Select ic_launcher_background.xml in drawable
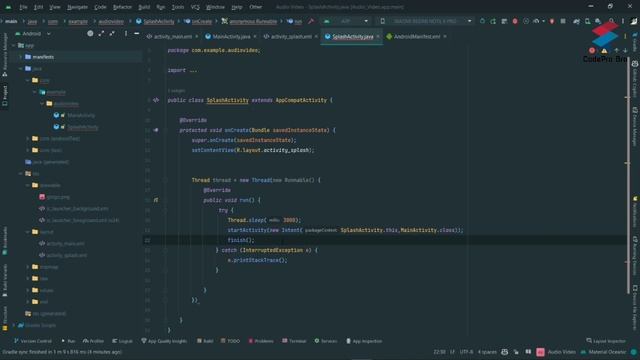The height and width of the screenshot is (360, 640). point(78,209)
